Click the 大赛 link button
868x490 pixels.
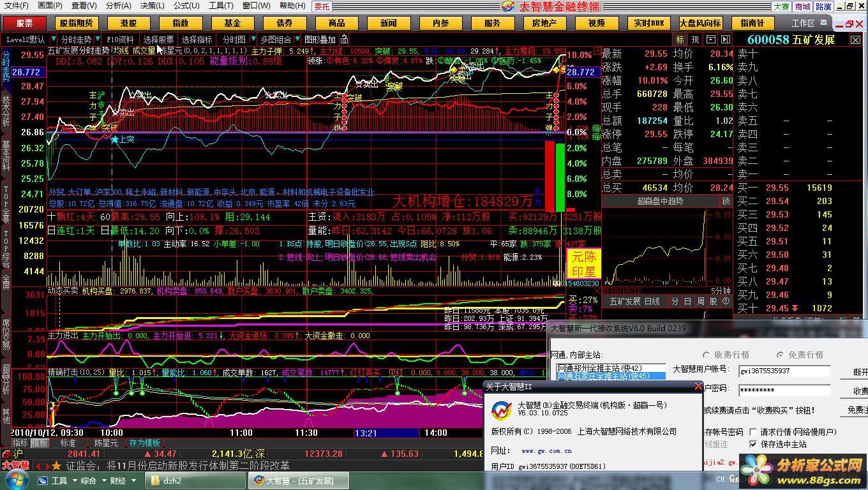tap(781, 6)
